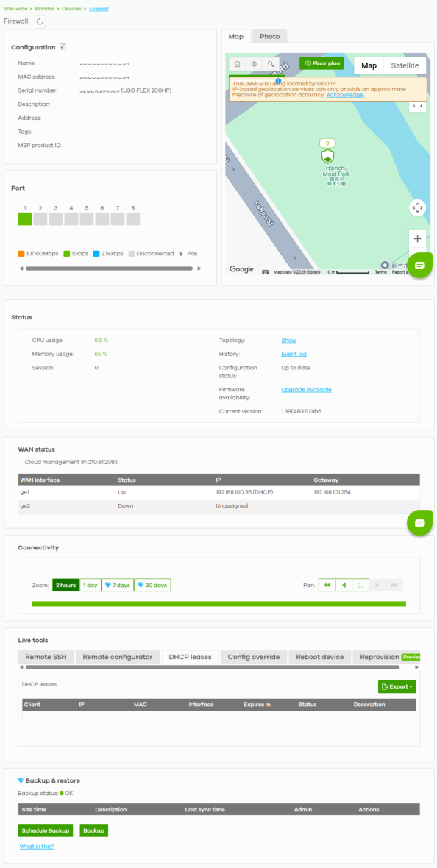Click the map home icon
The height and width of the screenshot is (868, 437).
click(x=237, y=64)
